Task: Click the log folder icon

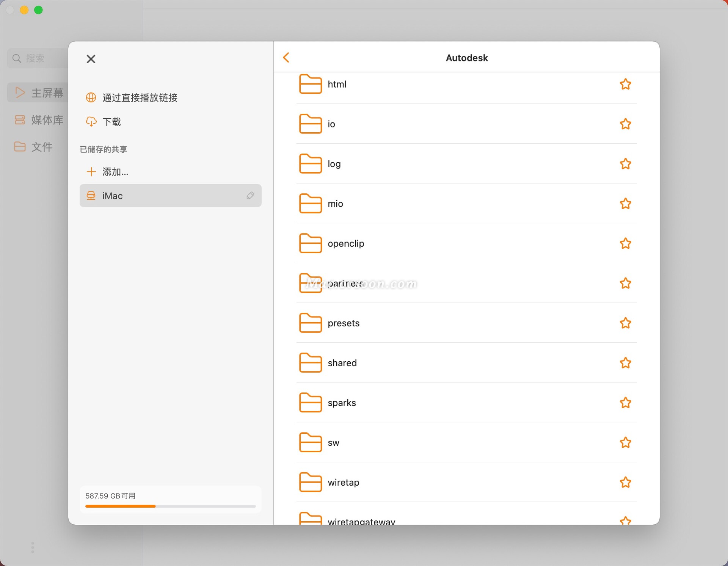Action: [311, 163]
